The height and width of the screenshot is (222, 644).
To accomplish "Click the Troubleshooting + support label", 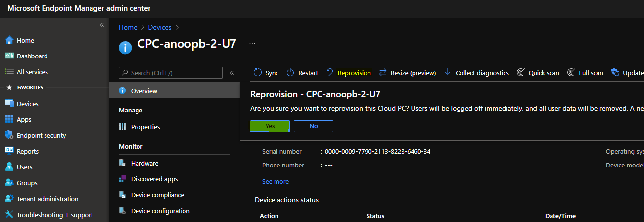I will [x=55, y=215].
